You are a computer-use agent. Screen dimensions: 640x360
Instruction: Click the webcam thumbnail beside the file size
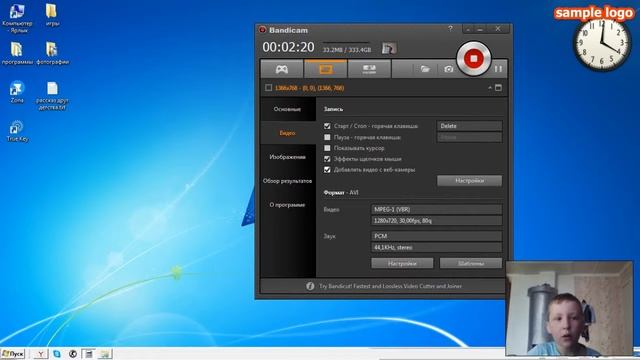(389, 48)
